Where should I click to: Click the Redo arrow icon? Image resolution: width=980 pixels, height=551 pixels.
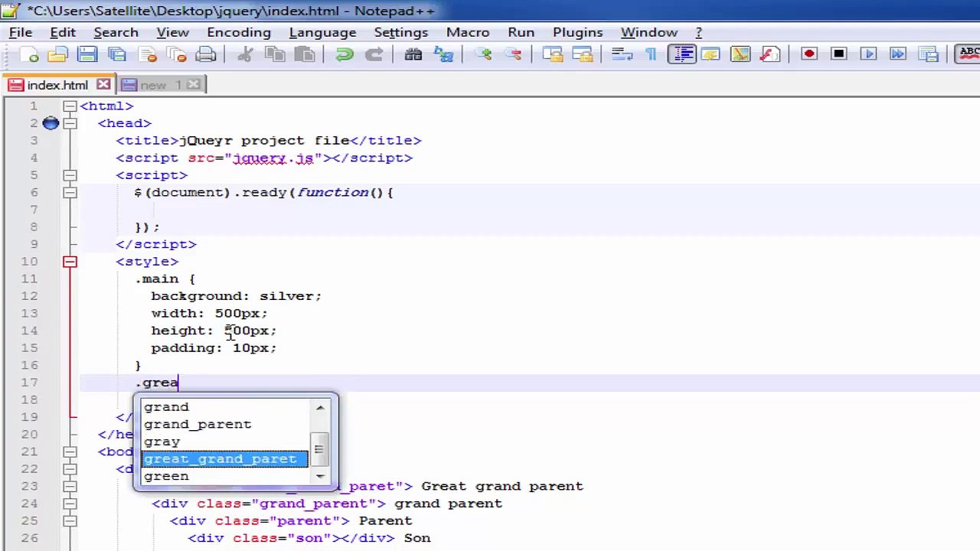374,54
